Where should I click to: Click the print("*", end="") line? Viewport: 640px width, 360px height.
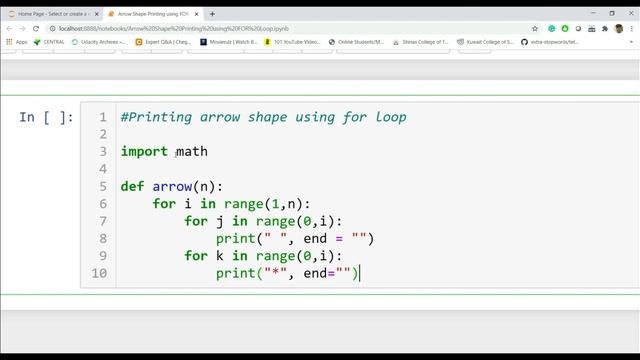(287, 273)
